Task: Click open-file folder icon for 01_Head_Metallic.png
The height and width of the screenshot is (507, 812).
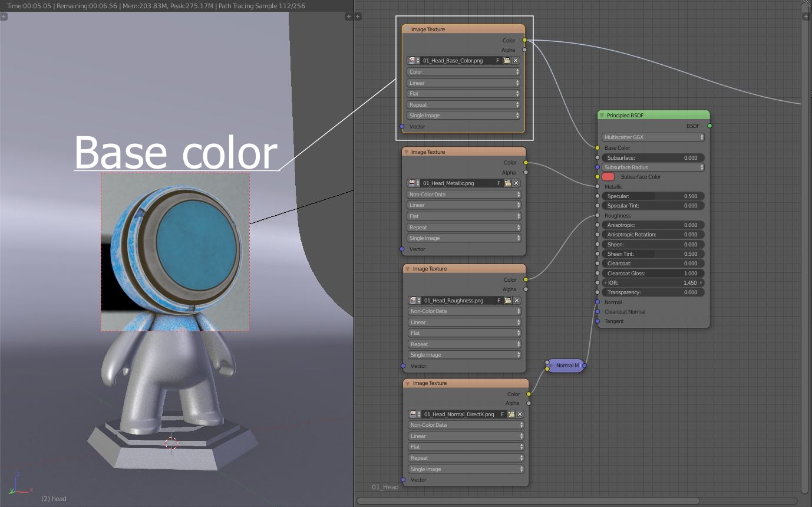Action: click(x=507, y=183)
